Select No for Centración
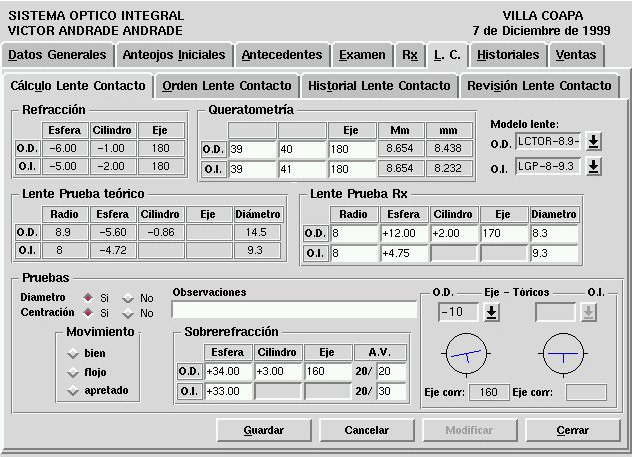This screenshot has width=633, height=457. [x=128, y=313]
